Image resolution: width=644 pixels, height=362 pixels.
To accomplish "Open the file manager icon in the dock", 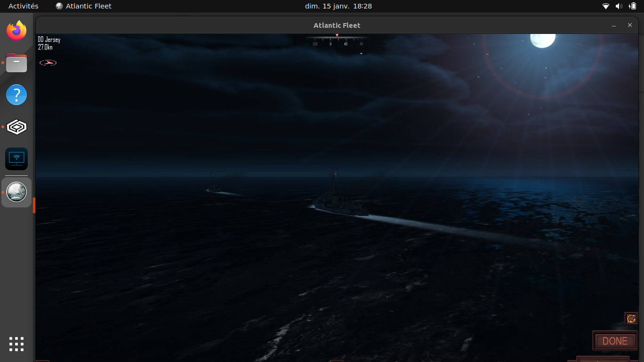I will click(16, 63).
